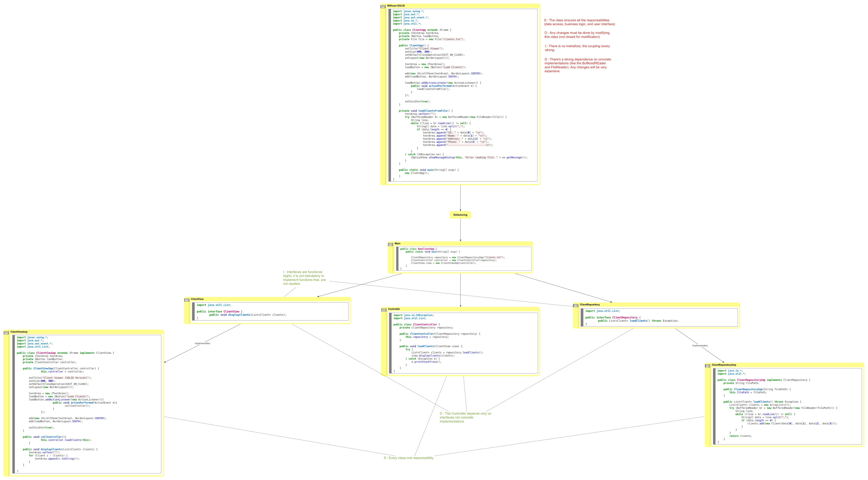Click the png icon on ClientView node
The width and height of the screenshot is (868, 480).
point(187,300)
